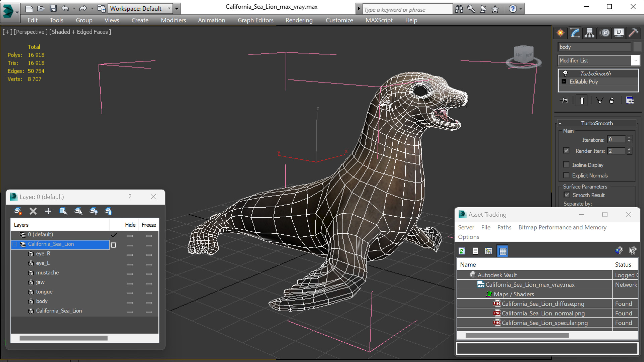Click Remove modifier trash icon in stack
This screenshot has width=644, height=362.
(x=611, y=100)
